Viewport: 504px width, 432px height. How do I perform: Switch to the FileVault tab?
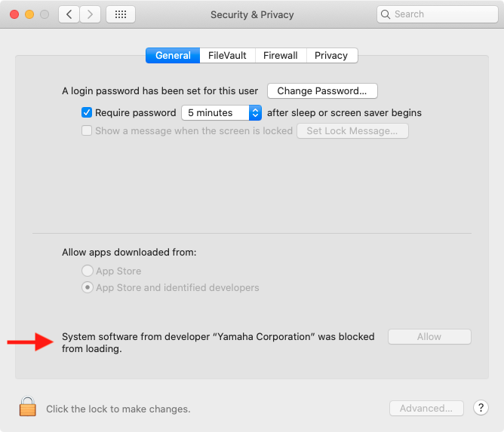tap(227, 56)
